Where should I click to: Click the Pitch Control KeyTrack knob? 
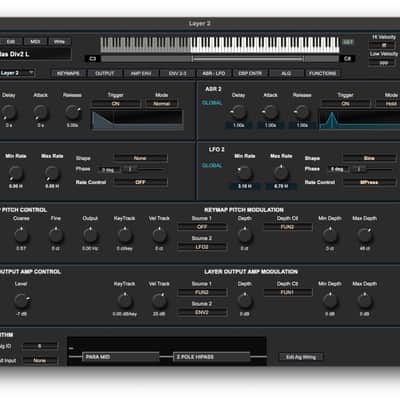coord(125,235)
